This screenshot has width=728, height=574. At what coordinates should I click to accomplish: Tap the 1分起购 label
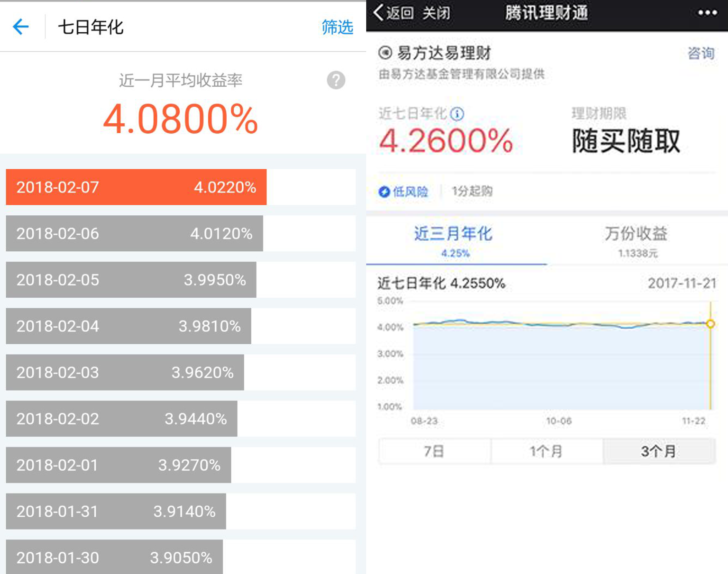pos(472,191)
